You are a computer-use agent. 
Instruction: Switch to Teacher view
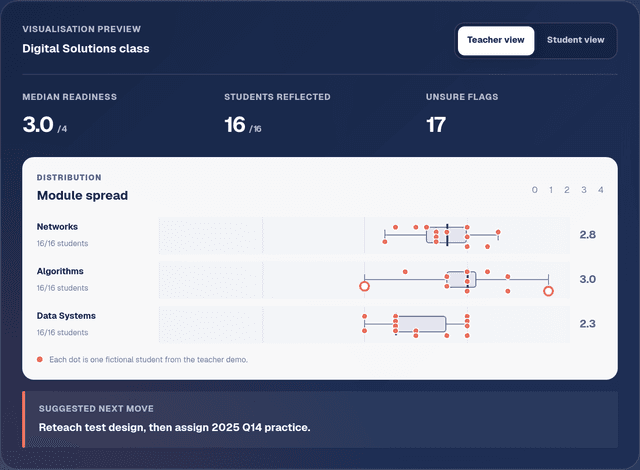(496, 40)
